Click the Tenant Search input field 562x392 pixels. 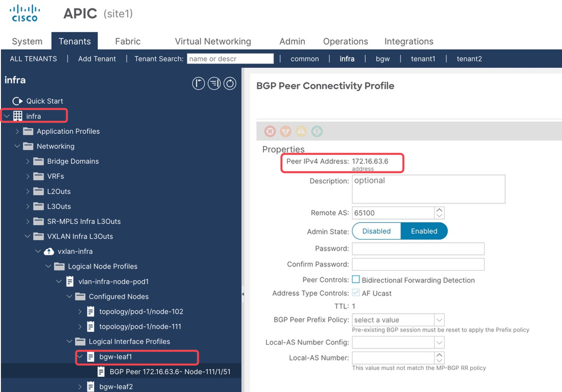click(x=230, y=59)
